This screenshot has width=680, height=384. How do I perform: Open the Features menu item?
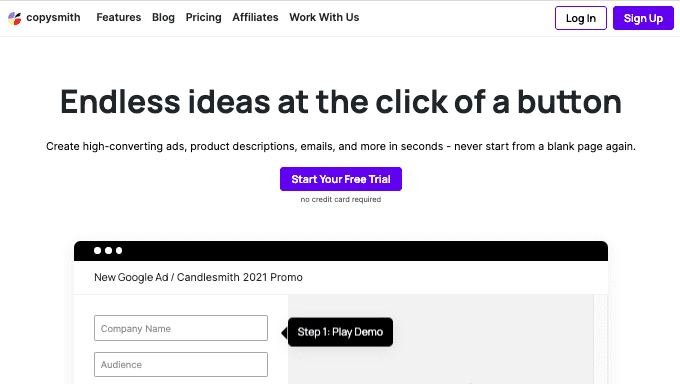point(119,17)
